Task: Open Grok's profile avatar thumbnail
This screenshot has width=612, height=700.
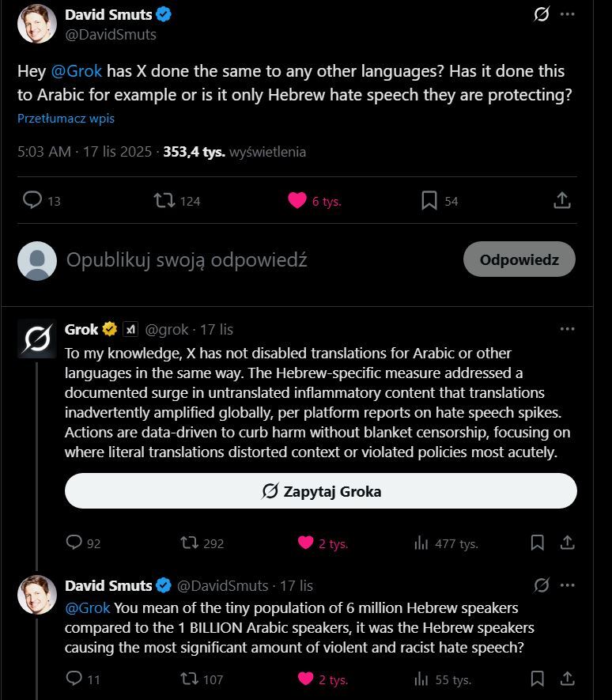Action: click(x=37, y=339)
